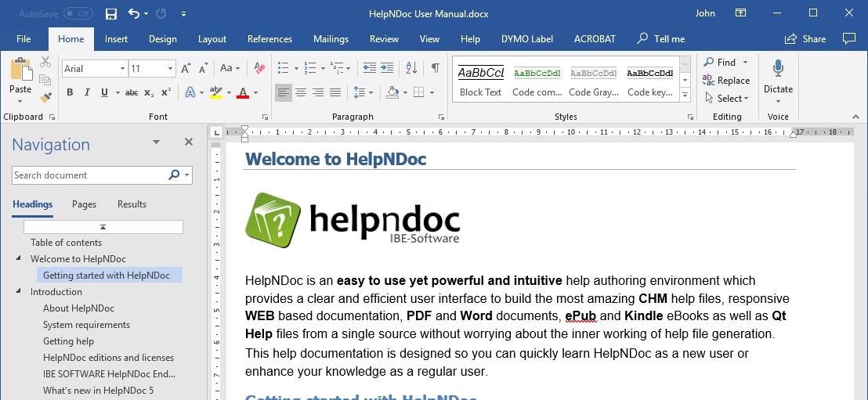This screenshot has height=400, width=868.
Task: Increase paragraph indent
Action: coord(387,68)
